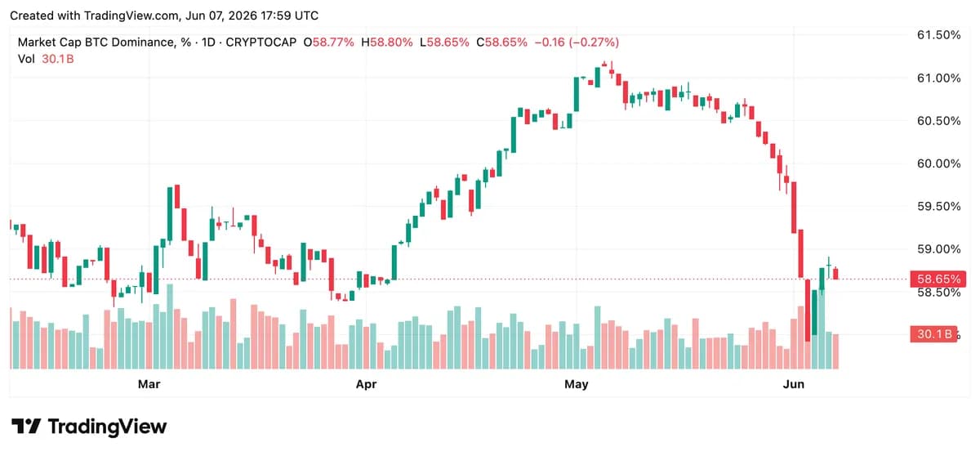Select the Vol 30.1B indicator label
This screenshot has width=980, height=456.
pos(44,58)
